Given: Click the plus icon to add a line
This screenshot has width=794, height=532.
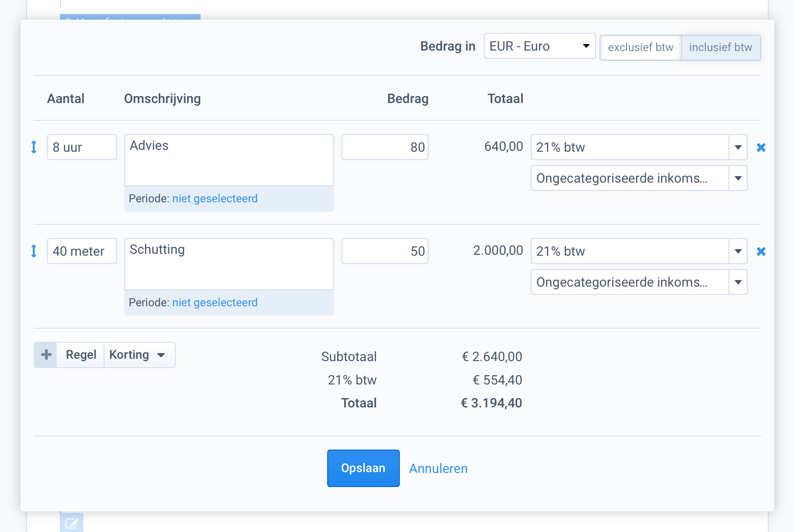Looking at the screenshot, I should [46, 355].
